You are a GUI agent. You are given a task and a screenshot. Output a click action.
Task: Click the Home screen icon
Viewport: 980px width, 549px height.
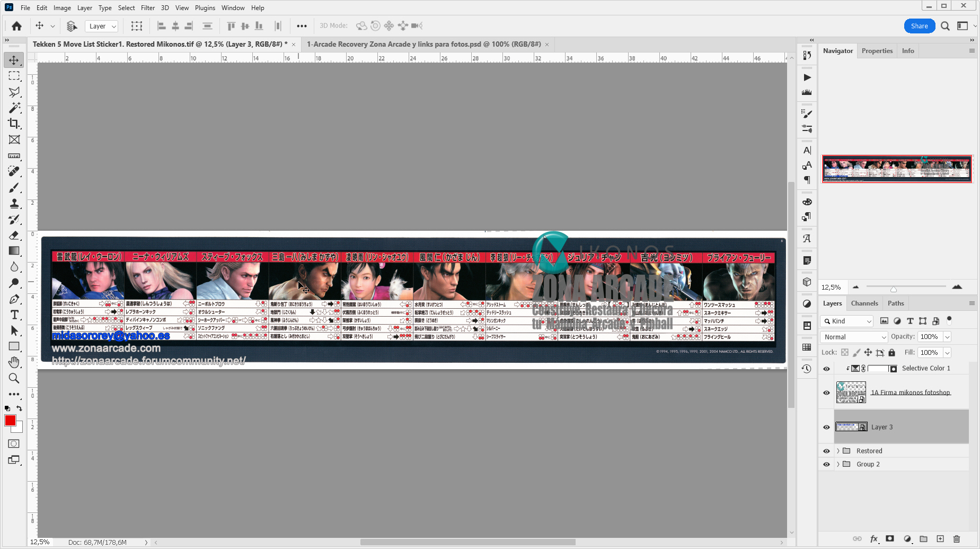pos(17,26)
